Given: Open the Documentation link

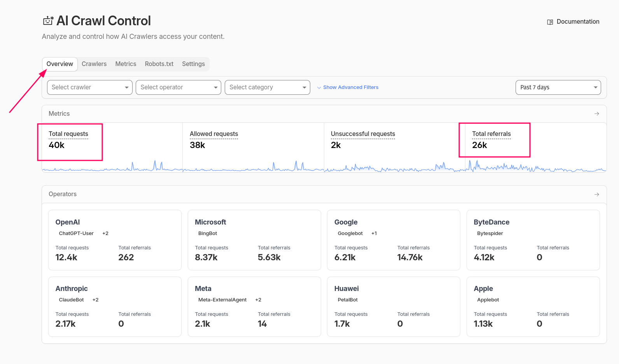Looking at the screenshot, I should click(x=577, y=22).
